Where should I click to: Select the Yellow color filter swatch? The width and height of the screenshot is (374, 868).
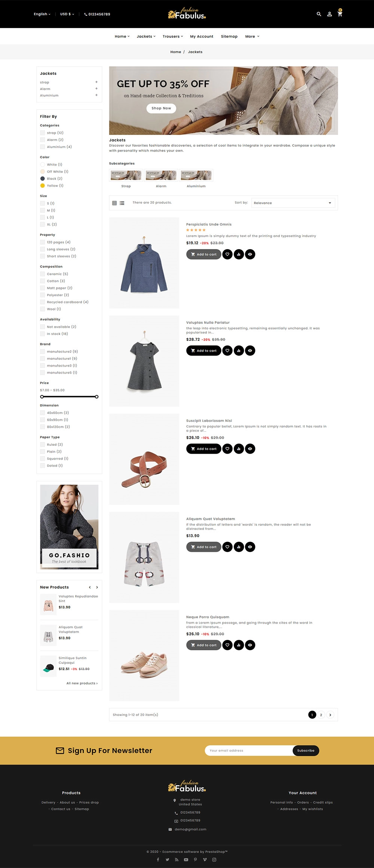tap(43, 185)
